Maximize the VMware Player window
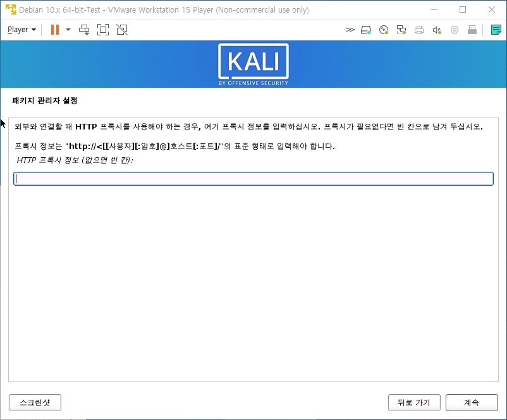This screenshot has width=507, height=420. coord(463,9)
